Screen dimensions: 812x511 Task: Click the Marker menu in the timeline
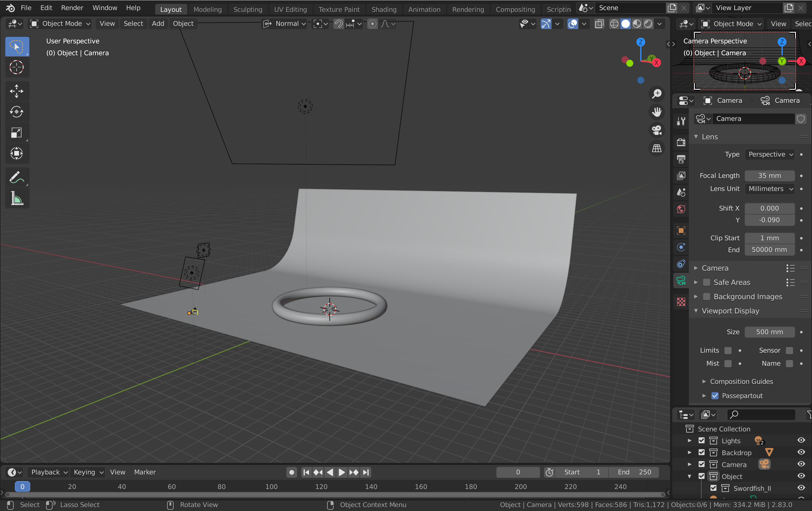point(145,472)
